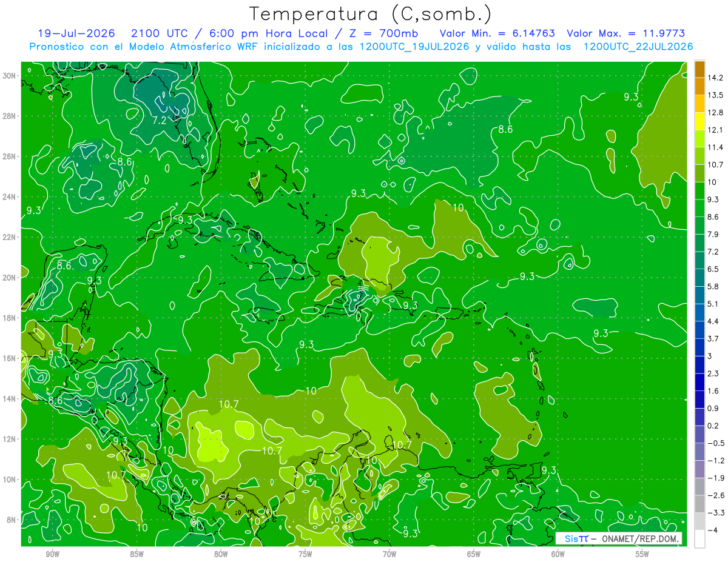This screenshot has width=728, height=562.
Task: Click the date '19-Jul-2026' in the header
Action: pyautogui.click(x=76, y=33)
